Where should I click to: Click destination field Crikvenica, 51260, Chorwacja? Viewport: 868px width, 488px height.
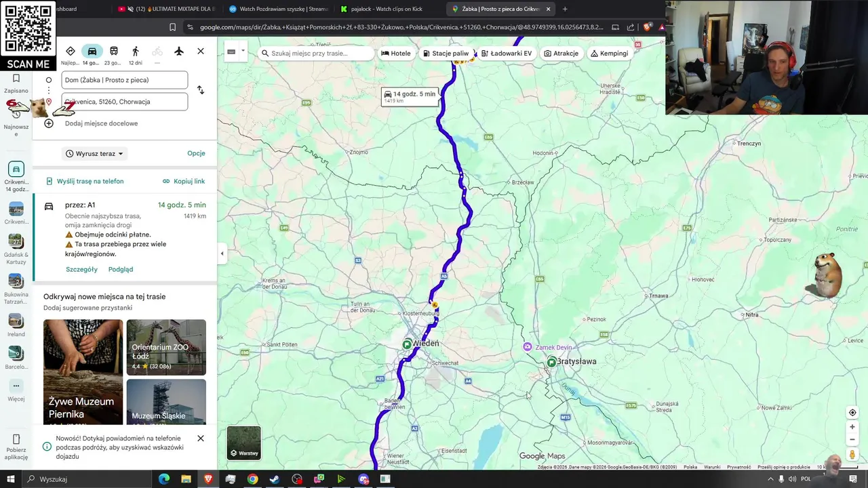125,102
